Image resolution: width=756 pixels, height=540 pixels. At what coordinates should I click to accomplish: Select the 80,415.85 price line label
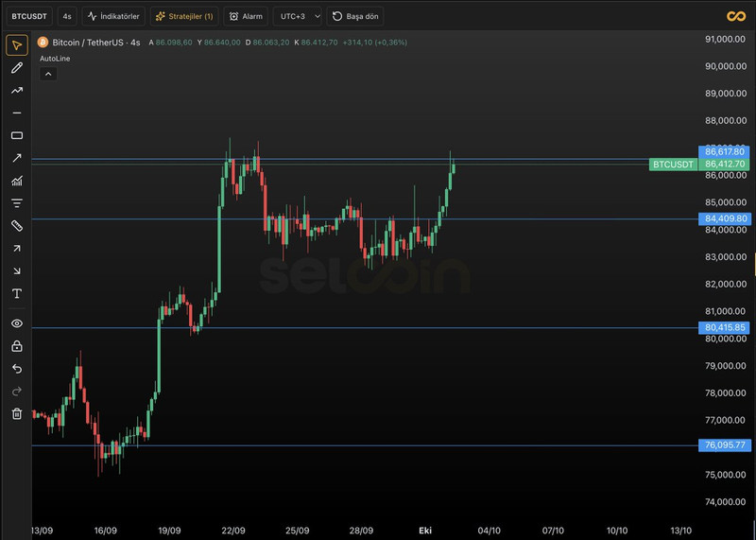tap(725, 327)
